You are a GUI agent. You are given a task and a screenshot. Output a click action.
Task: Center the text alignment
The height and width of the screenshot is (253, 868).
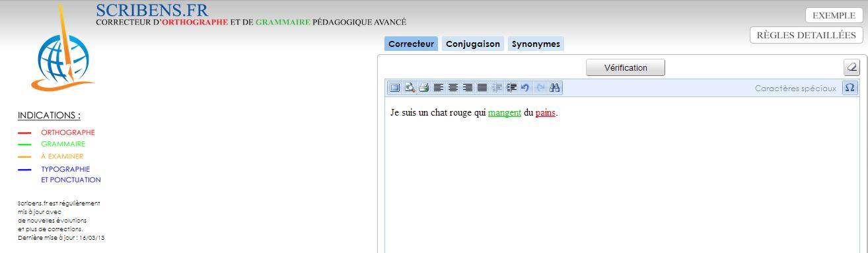pos(453,88)
